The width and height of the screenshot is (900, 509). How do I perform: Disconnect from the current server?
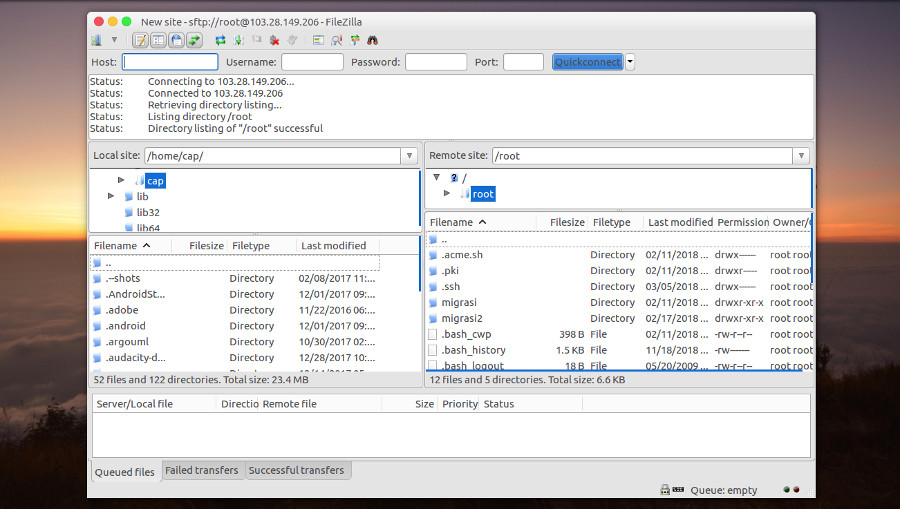274,40
